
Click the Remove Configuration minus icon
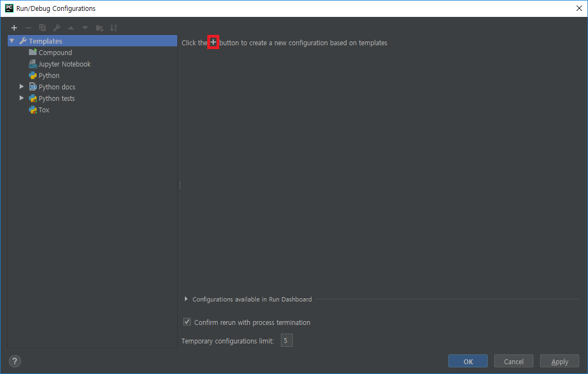[x=28, y=28]
